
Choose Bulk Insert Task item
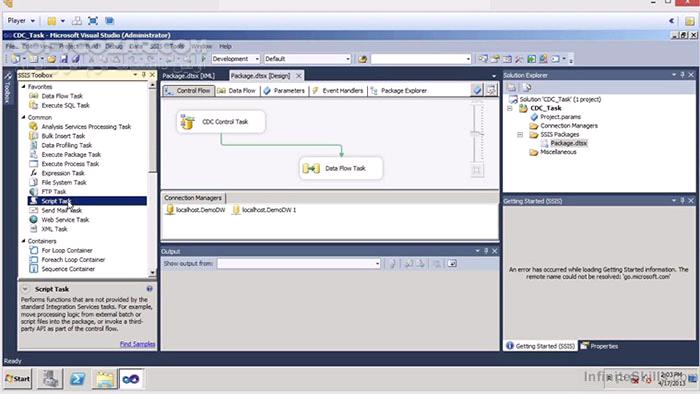(63, 136)
